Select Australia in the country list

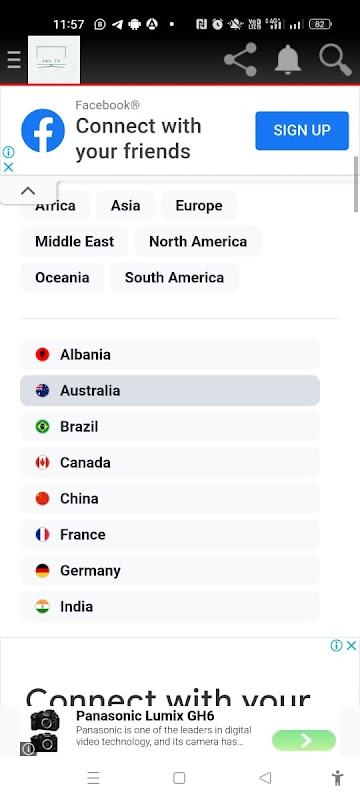point(170,391)
